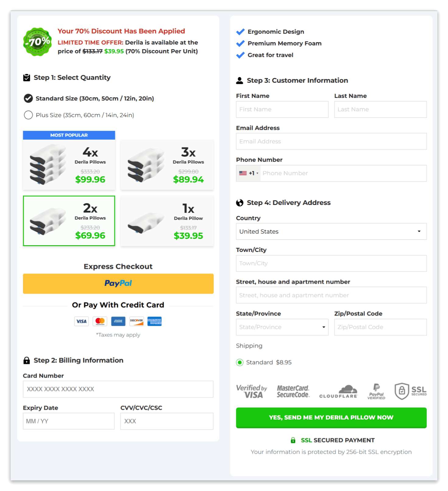Image resolution: width=448 pixels, height=491 pixels.
Task: Select the Plus Size radio option
Action: point(28,115)
